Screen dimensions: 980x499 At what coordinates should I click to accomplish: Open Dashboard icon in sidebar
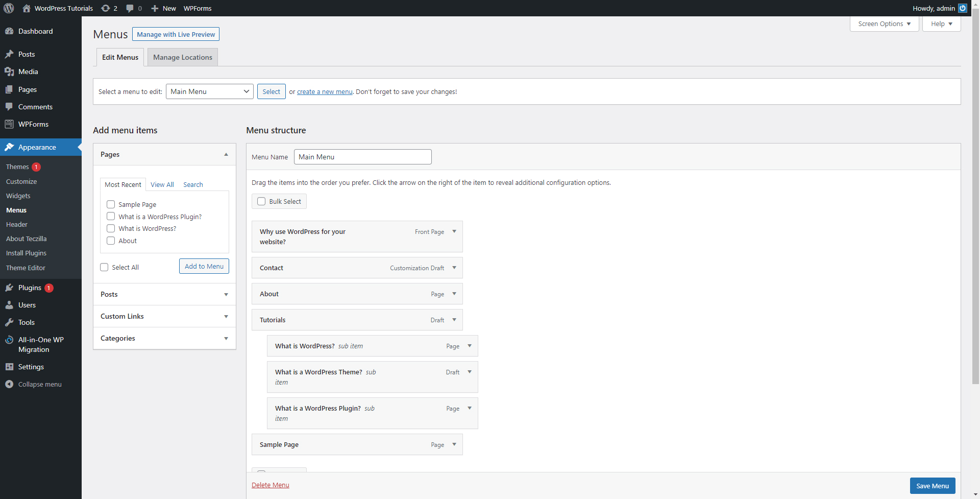point(9,31)
